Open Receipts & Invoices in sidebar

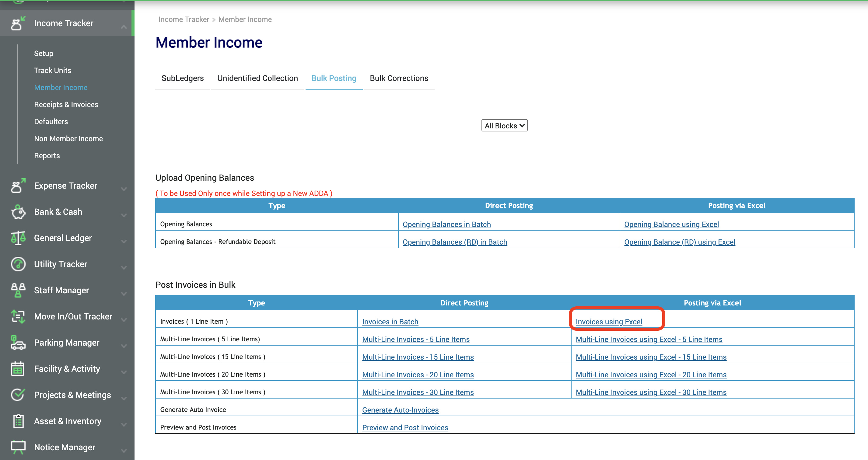(66, 104)
